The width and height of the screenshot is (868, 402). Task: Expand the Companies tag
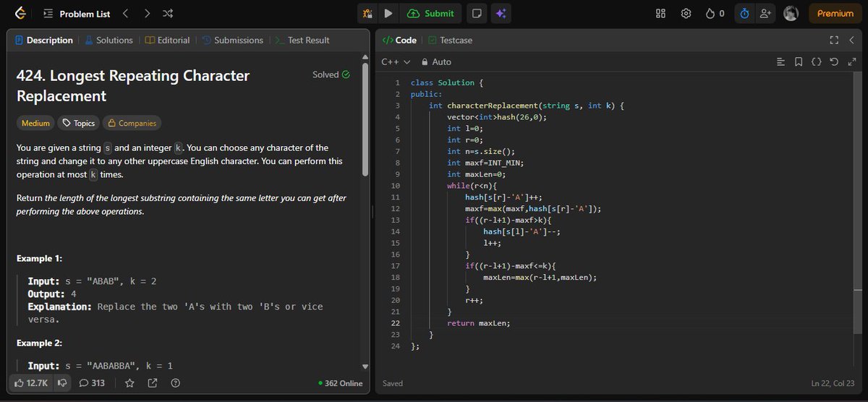pyautogui.click(x=131, y=123)
